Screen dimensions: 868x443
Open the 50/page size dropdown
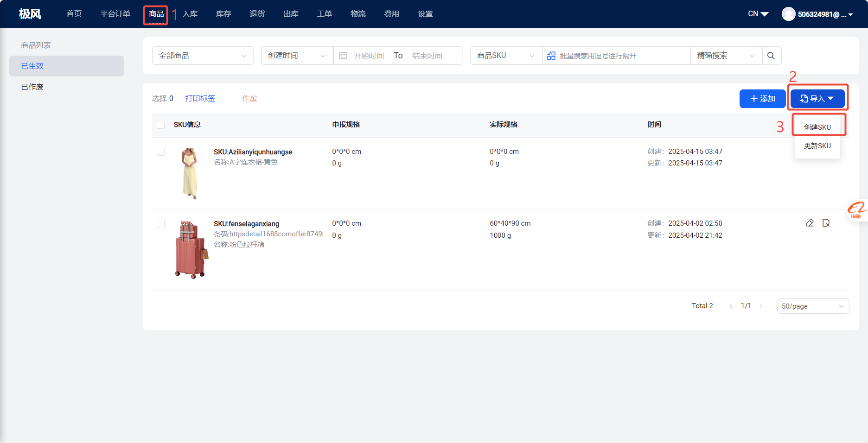tap(812, 306)
